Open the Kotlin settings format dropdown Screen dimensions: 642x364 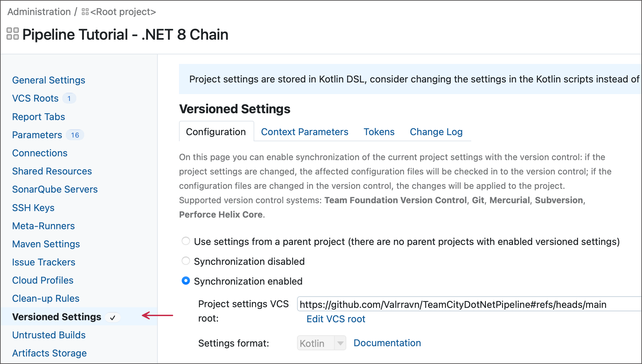click(340, 343)
